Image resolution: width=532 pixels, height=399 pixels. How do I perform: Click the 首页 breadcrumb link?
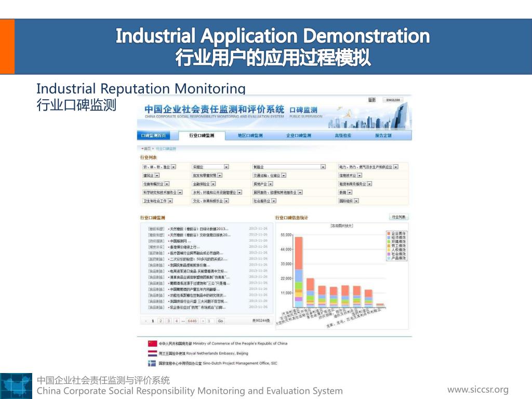(x=147, y=149)
